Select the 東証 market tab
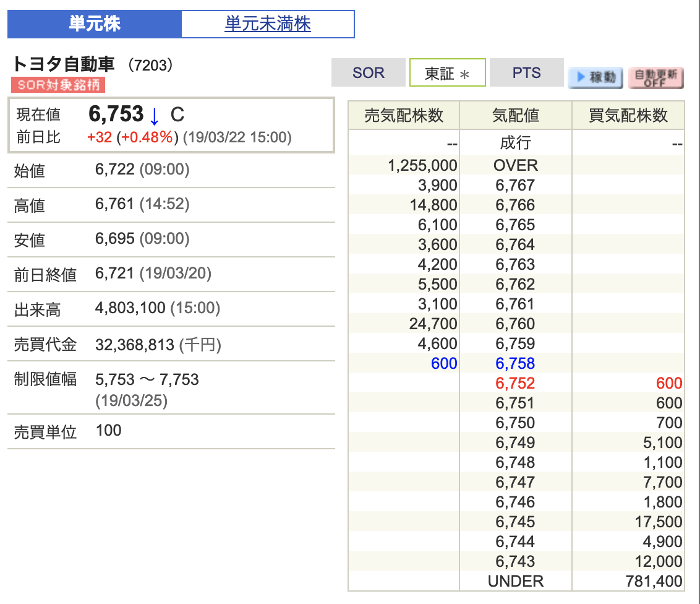700x604 pixels. (x=447, y=72)
